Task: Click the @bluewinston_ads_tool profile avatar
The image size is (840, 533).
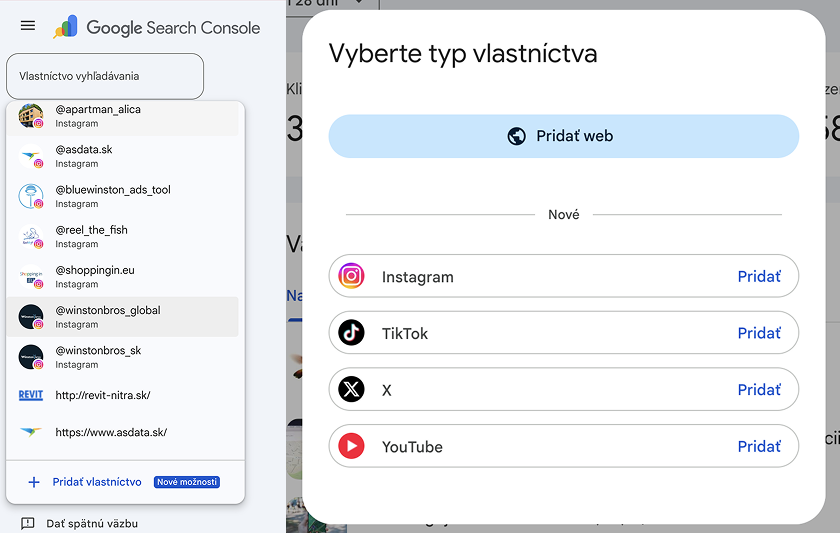Action: [31, 196]
